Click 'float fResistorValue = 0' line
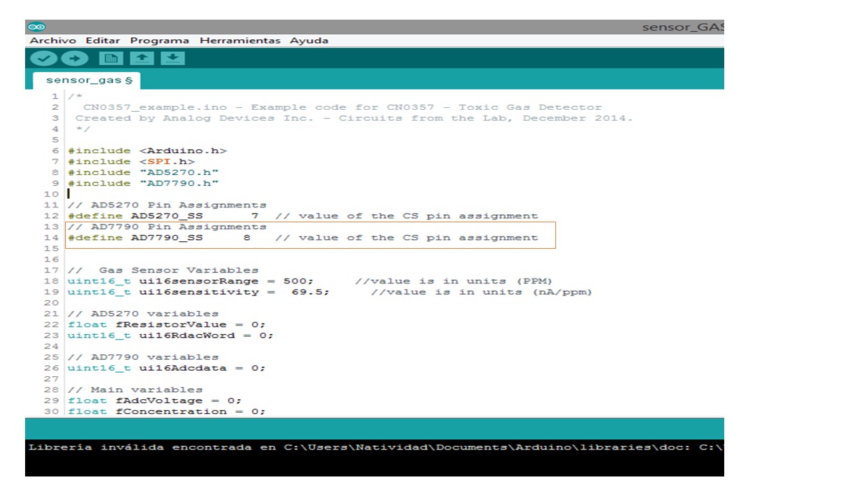Screen dimensions: 868x488 click(x=167, y=325)
